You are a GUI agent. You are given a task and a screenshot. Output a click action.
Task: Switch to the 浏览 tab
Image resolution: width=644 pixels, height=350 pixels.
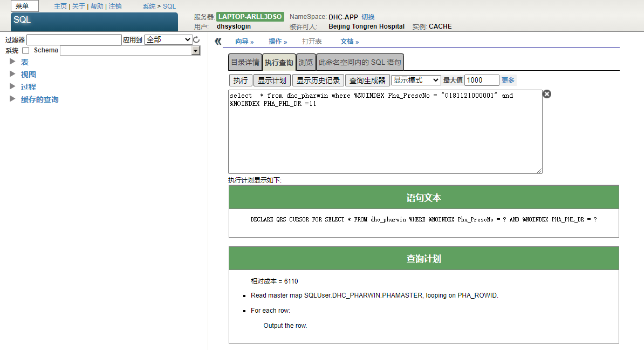[x=305, y=62]
